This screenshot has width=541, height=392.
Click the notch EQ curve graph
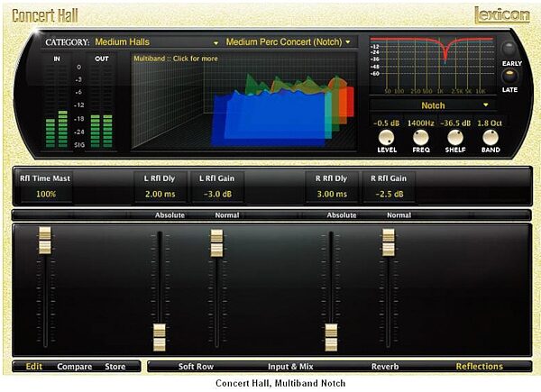432,65
